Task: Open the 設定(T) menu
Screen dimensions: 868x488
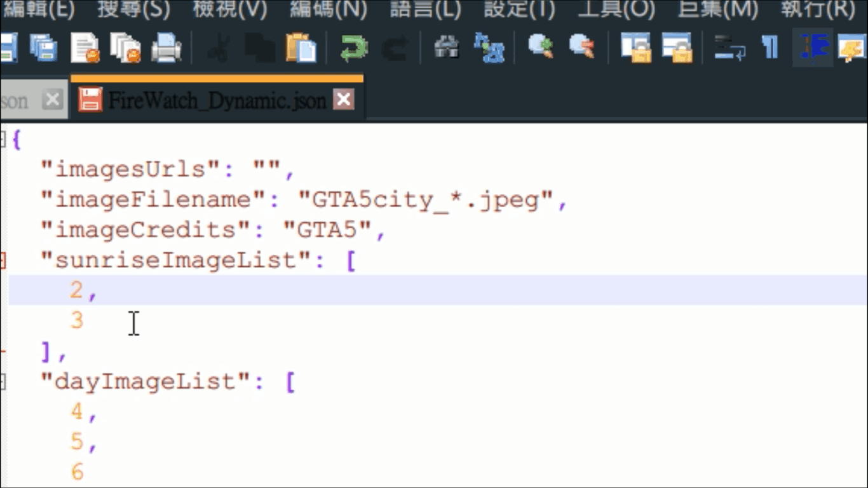Action: click(x=519, y=10)
